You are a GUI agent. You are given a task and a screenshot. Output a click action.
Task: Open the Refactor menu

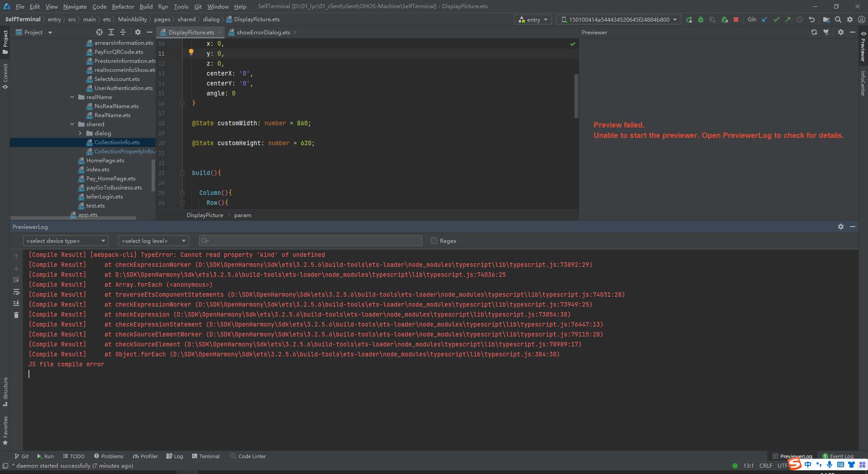point(123,6)
